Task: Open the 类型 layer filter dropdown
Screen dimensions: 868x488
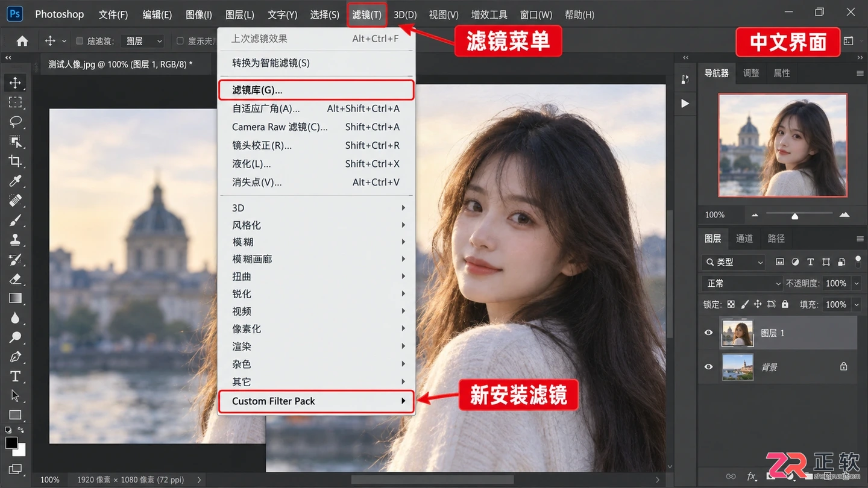Action: [734, 262]
